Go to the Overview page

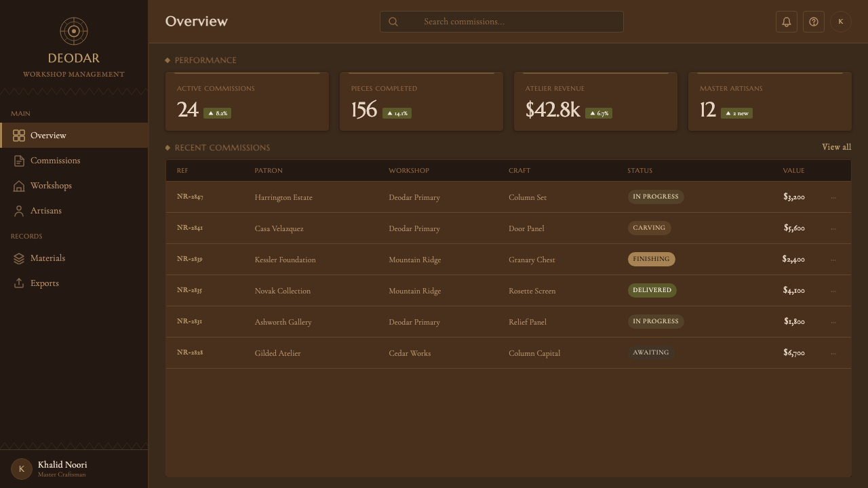74,136
